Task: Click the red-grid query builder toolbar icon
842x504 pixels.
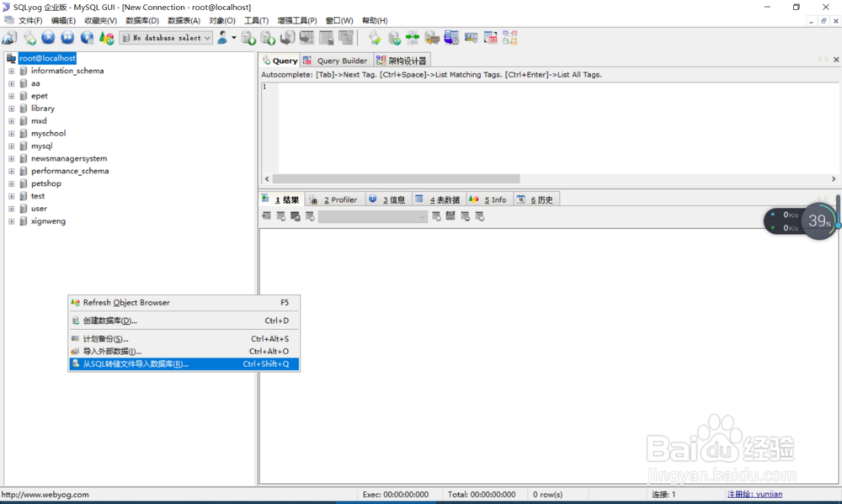Action: 490,38
